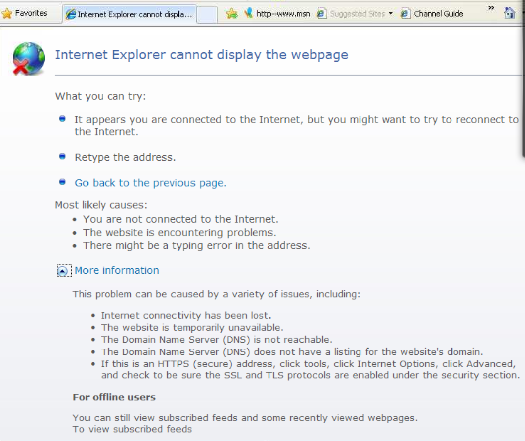Click the 'Most likely causes:' text
Viewport: 525px width, 441px height.
click(101, 205)
